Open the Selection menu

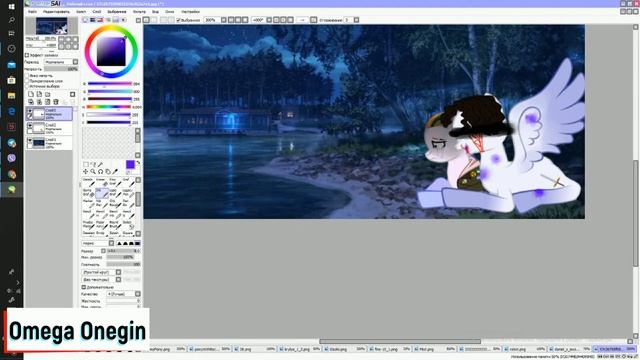click(x=117, y=12)
